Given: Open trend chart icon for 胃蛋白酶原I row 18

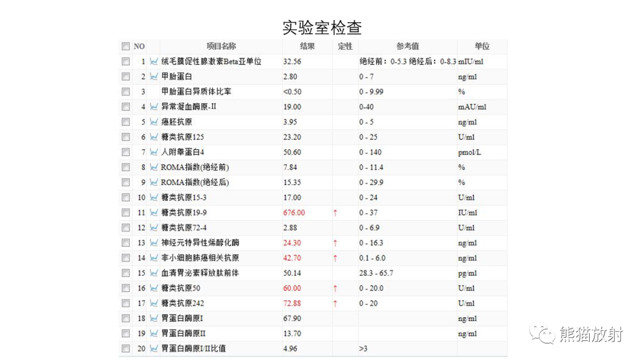Looking at the screenshot, I should click(154, 318).
